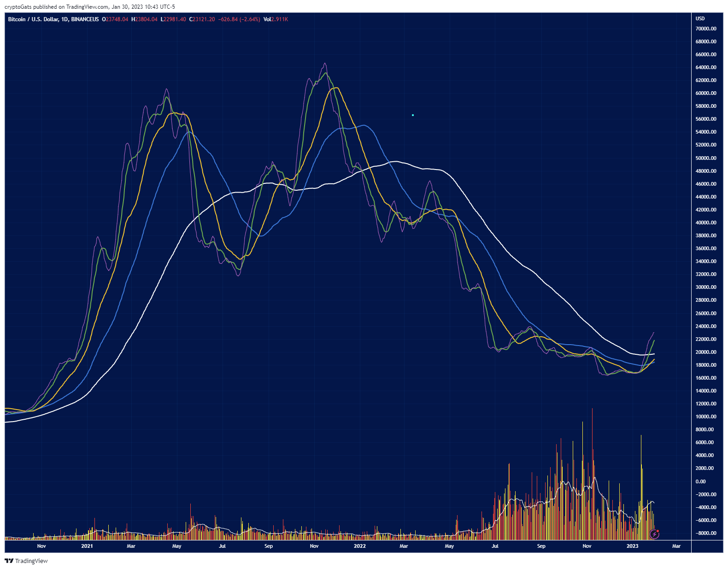Viewport: 728px width, 569px height.
Task: Click the close value C23121.20
Action: (202, 19)
